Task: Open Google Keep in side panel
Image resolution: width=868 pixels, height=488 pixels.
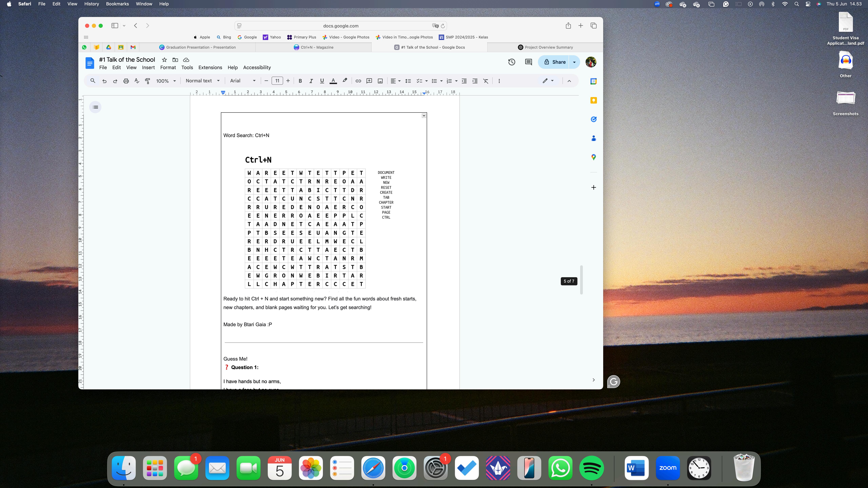Action: click(x=593, y=100)
